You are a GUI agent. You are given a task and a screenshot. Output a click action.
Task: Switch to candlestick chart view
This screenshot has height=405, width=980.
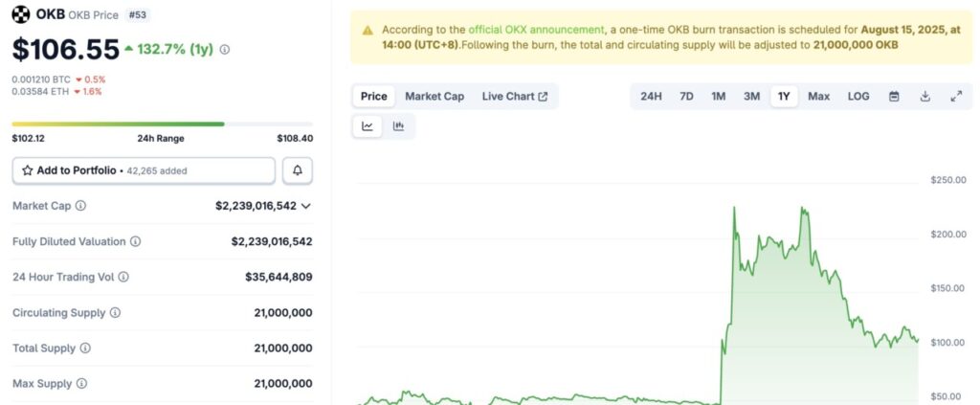pyautogui.click(x=398, y=125)
